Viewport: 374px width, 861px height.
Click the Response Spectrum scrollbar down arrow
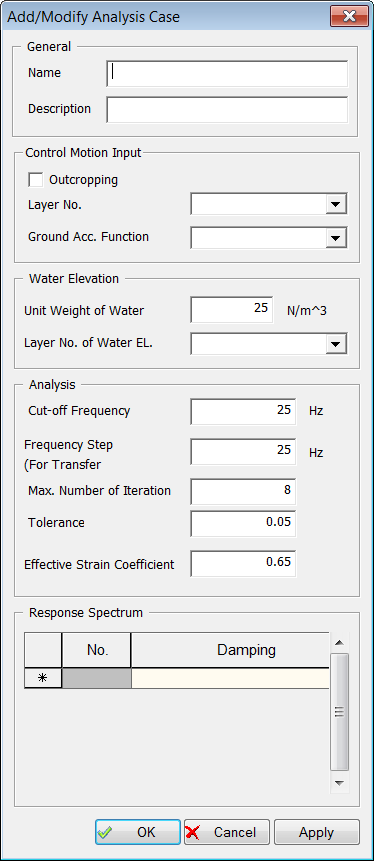(x=339, y=782)
